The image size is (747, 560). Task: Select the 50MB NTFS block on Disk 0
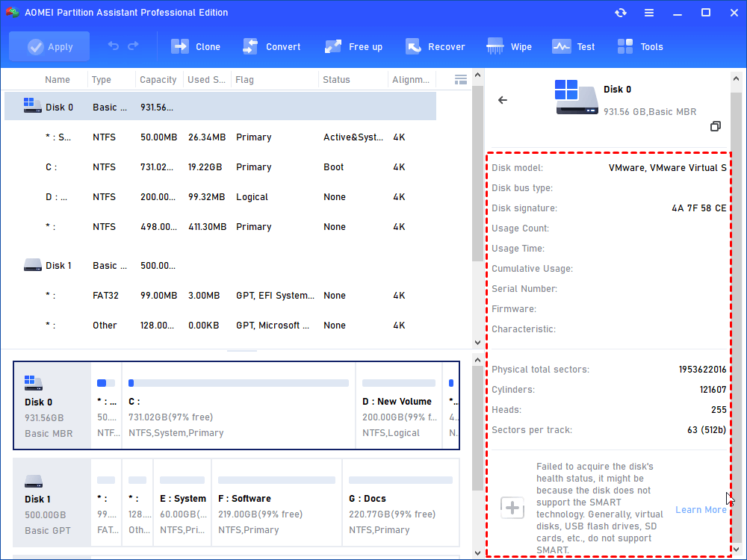106,405
